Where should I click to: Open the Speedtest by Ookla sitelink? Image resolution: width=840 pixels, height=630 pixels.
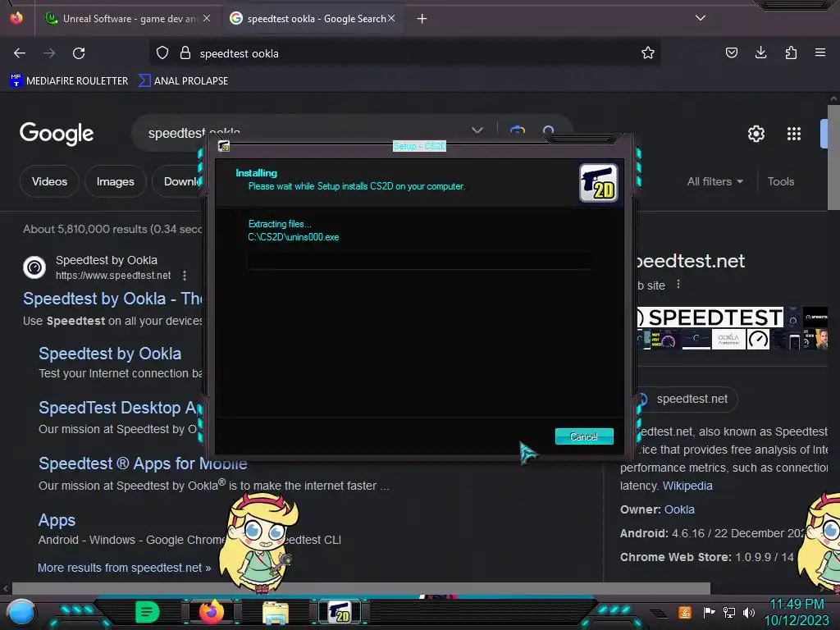tap(110, 354)
